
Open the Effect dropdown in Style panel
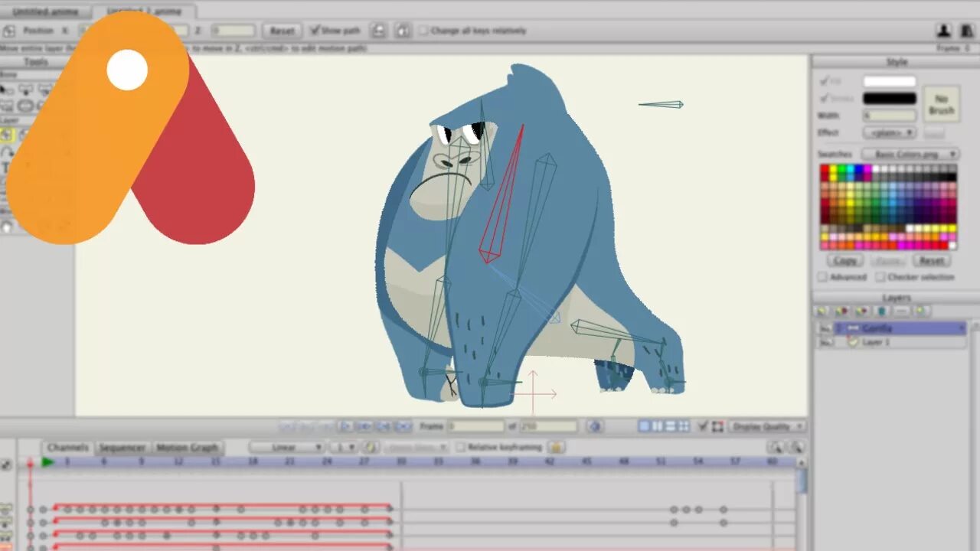point(890,132)
